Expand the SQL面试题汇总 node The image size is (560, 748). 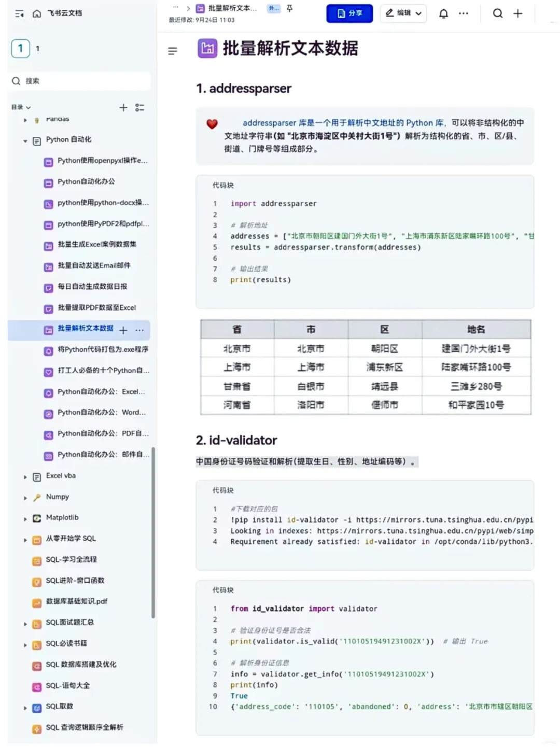(x=25, y=624)
